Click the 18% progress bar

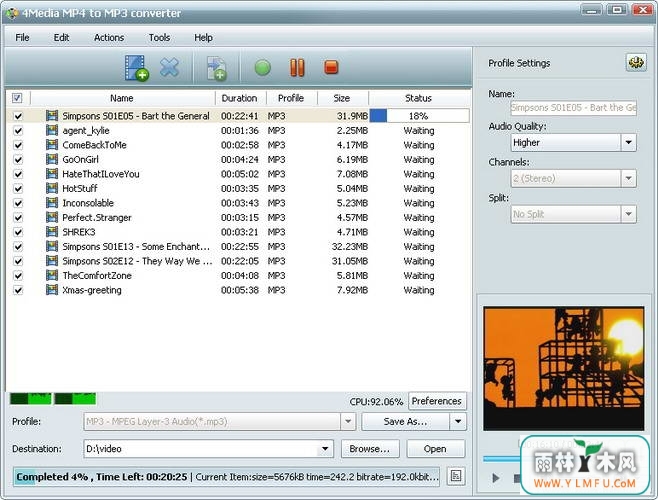click(x=419, y=116)
